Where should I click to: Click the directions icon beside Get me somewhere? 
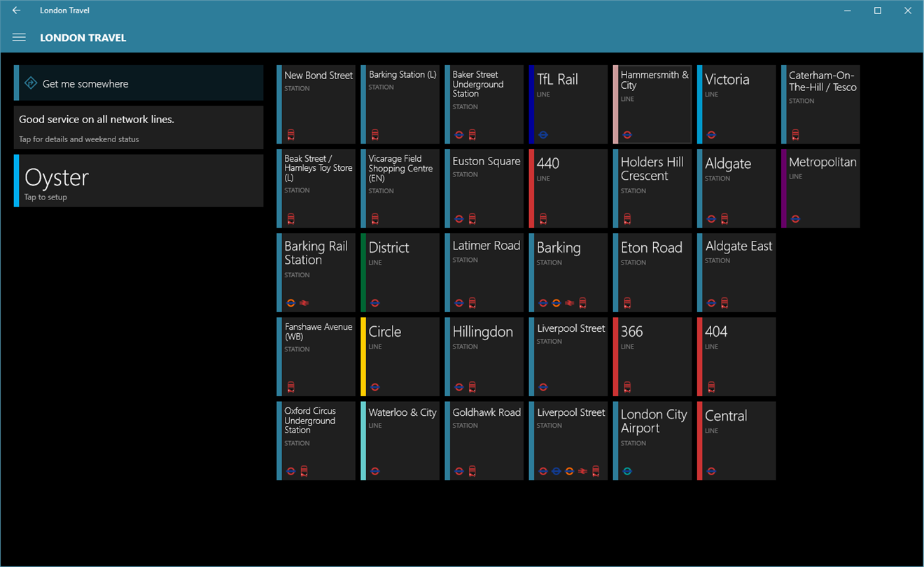pos(30,83)
